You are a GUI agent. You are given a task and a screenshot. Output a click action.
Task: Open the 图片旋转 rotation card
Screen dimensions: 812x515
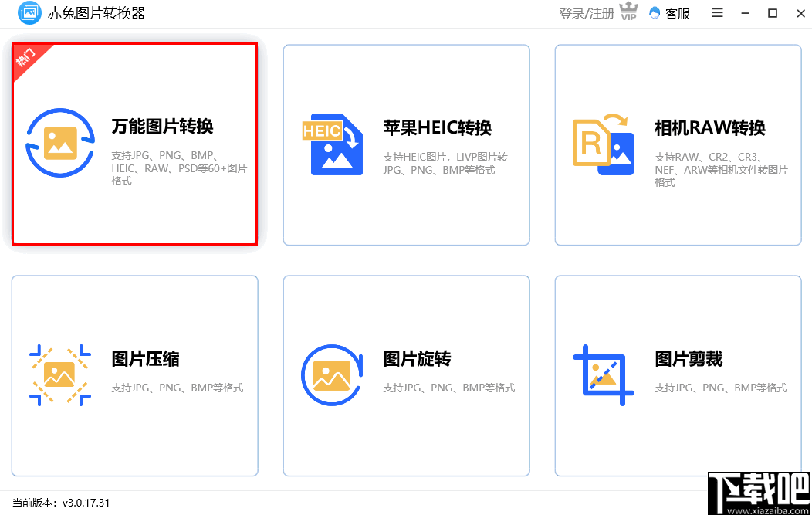tap(406, 376)
